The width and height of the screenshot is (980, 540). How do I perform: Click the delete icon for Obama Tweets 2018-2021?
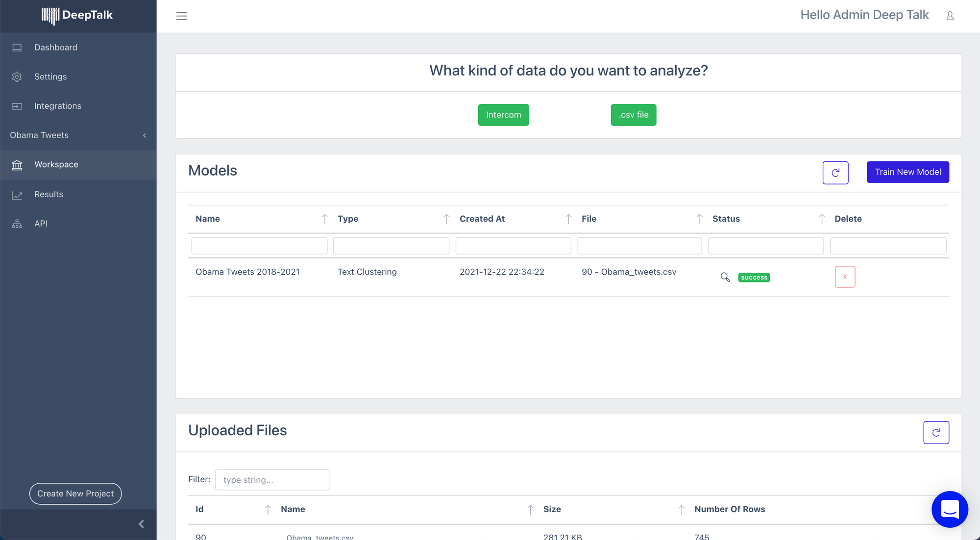[x=845, y=277]
